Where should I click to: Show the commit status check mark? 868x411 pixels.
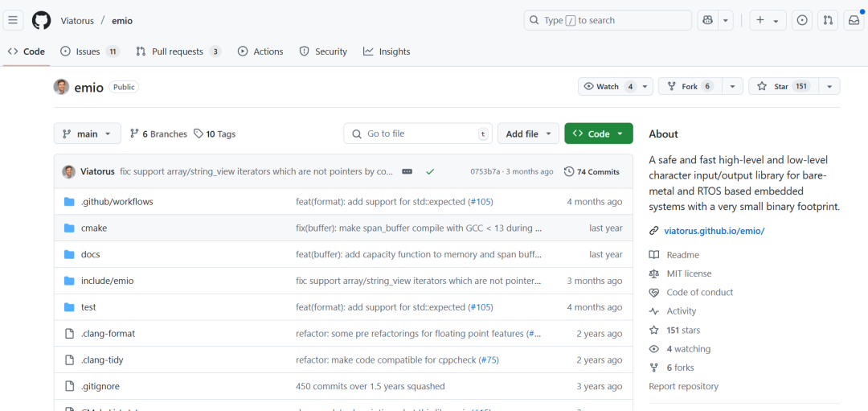(430, 171)
